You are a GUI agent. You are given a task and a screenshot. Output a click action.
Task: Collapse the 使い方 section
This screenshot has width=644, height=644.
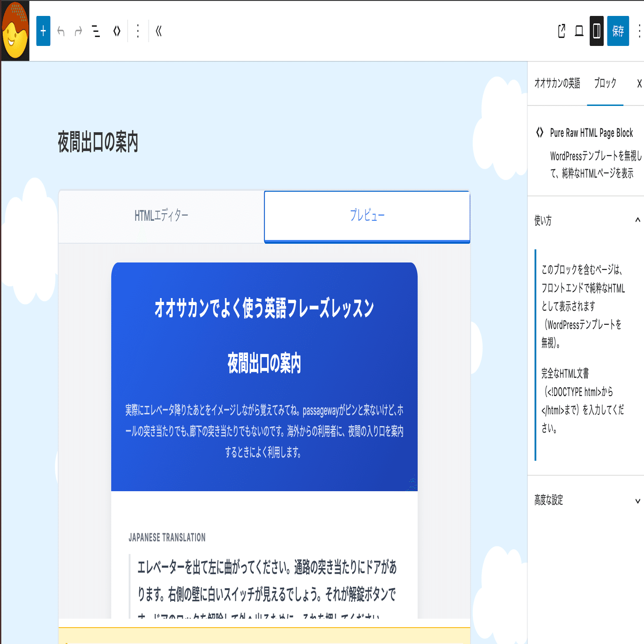(x=637, y=219)
